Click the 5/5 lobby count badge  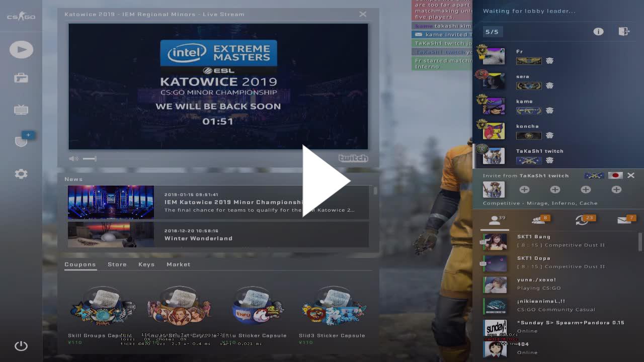click(x=492, y=32)
